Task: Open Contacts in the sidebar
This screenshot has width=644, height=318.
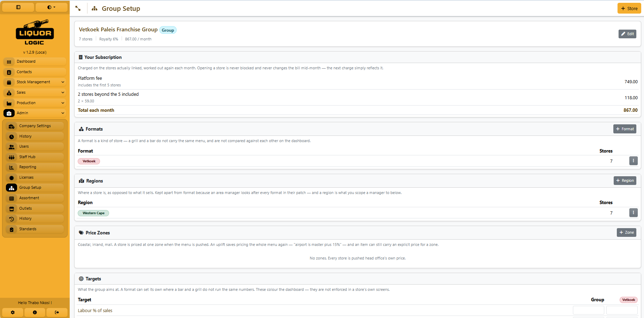Action: 34,72
